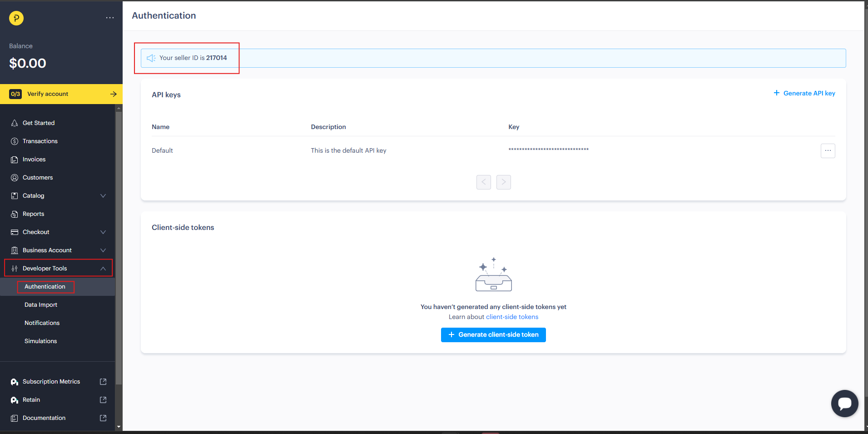The height and width of the screenshot is (434, 868).
Task: Click the Subscription Metrics external link icon
Action: (103, 382)
